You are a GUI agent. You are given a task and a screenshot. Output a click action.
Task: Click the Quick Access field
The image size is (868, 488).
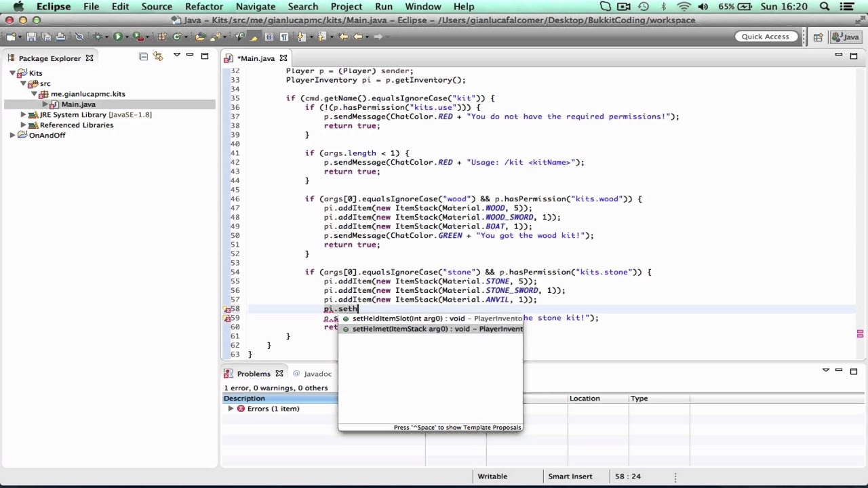765,37
